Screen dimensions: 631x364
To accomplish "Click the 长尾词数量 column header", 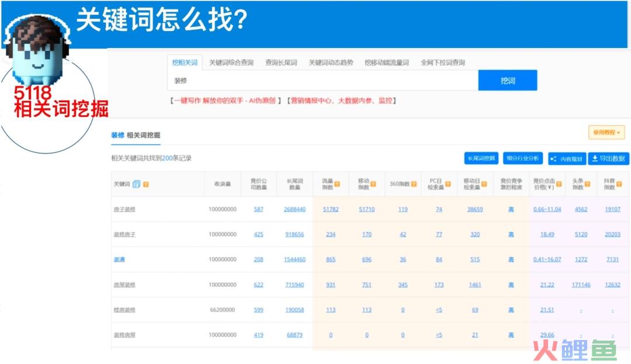I will click(x=294, y=184).
